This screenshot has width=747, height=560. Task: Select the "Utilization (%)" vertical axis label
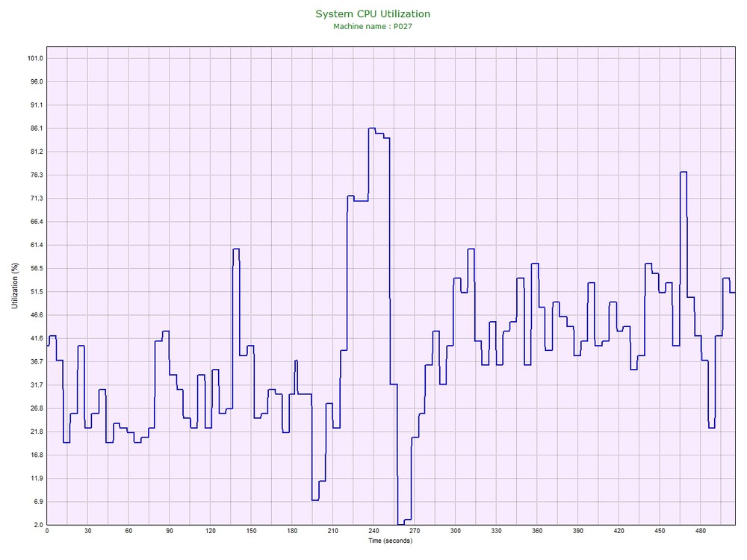(x=14, y=287)
